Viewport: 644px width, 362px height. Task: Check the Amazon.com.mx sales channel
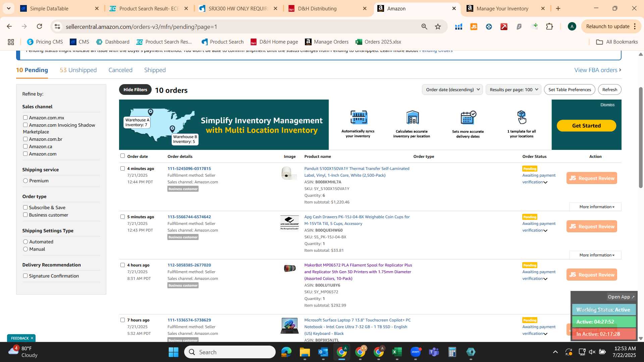coord(25,118)
